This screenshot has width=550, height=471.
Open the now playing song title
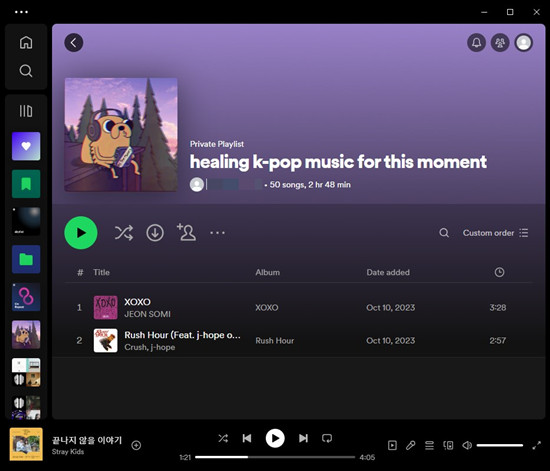[x=87, y=440]
